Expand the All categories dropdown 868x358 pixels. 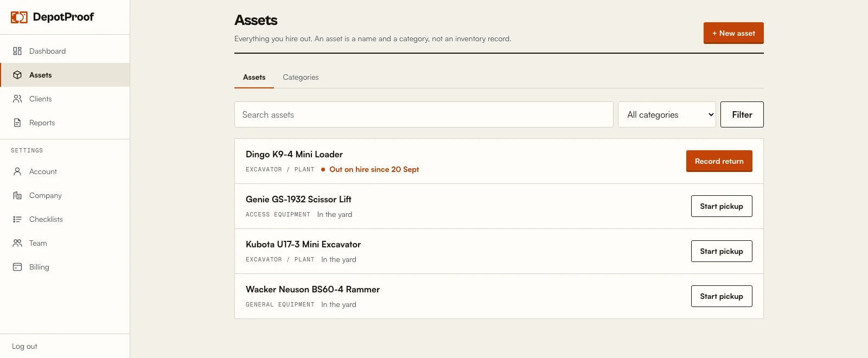667,114
